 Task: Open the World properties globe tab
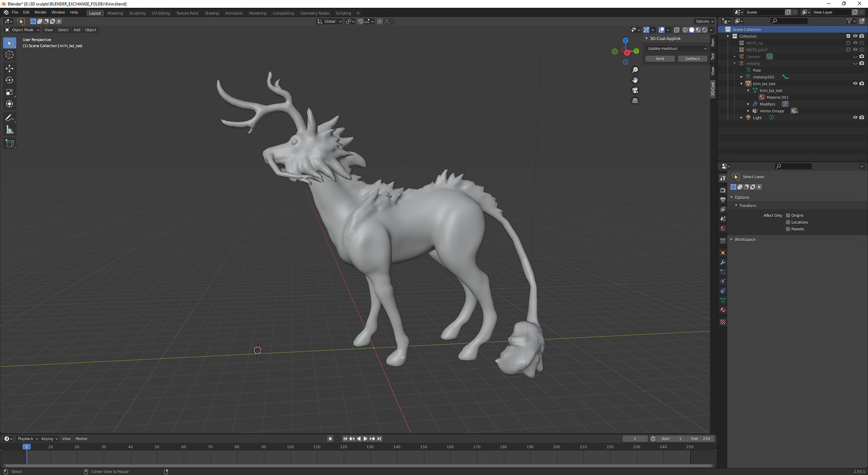[x=723, y=228]
